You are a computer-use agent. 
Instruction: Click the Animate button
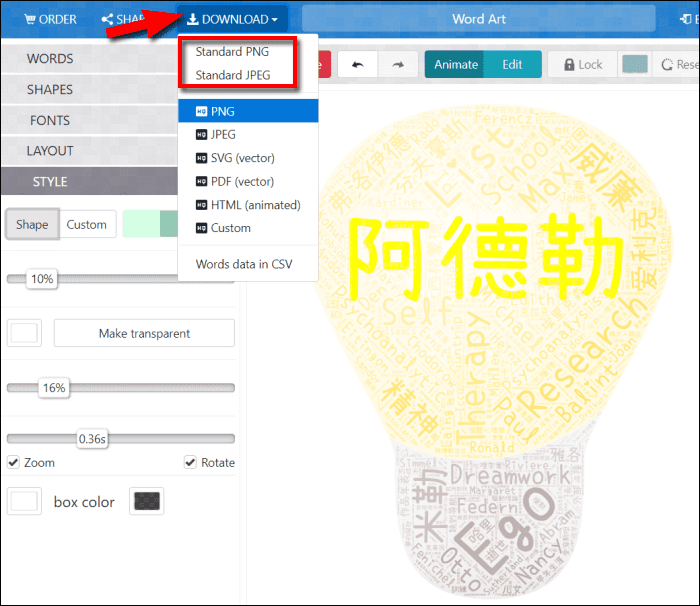coord(456,65)
